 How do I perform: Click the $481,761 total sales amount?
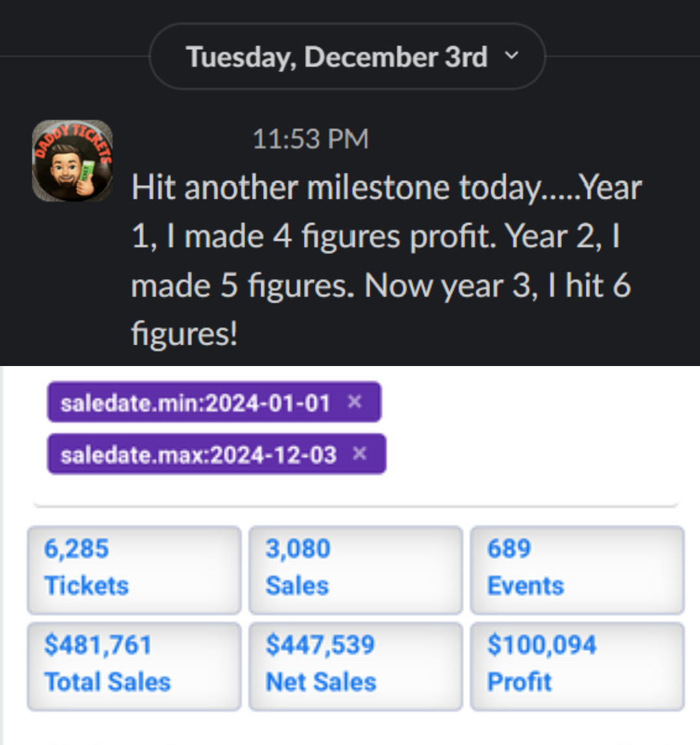click(x=98, y=645)
